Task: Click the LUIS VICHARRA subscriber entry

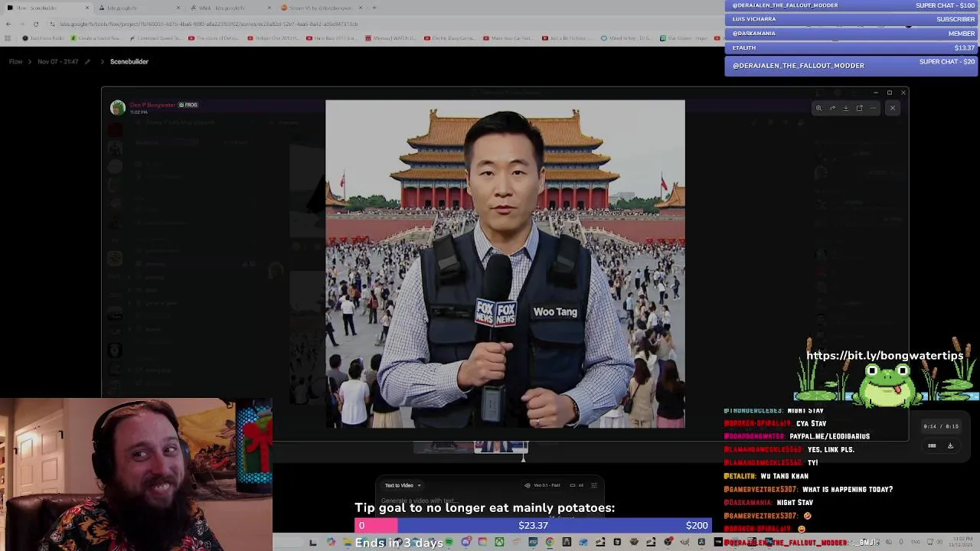Action: tap(851, 19)
